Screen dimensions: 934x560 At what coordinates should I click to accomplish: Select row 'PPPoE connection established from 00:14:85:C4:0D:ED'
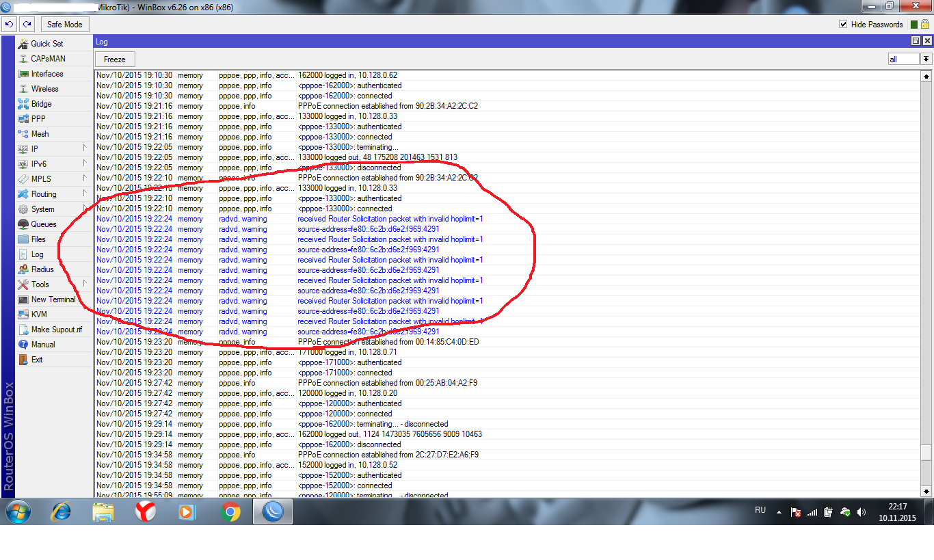tap(507, 342)
